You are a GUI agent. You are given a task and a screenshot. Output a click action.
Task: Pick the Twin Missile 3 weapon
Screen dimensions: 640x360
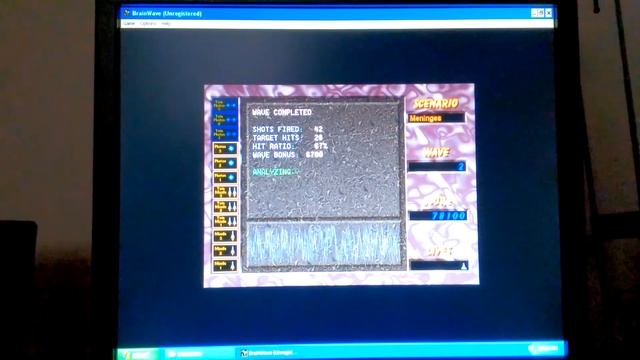224,192
